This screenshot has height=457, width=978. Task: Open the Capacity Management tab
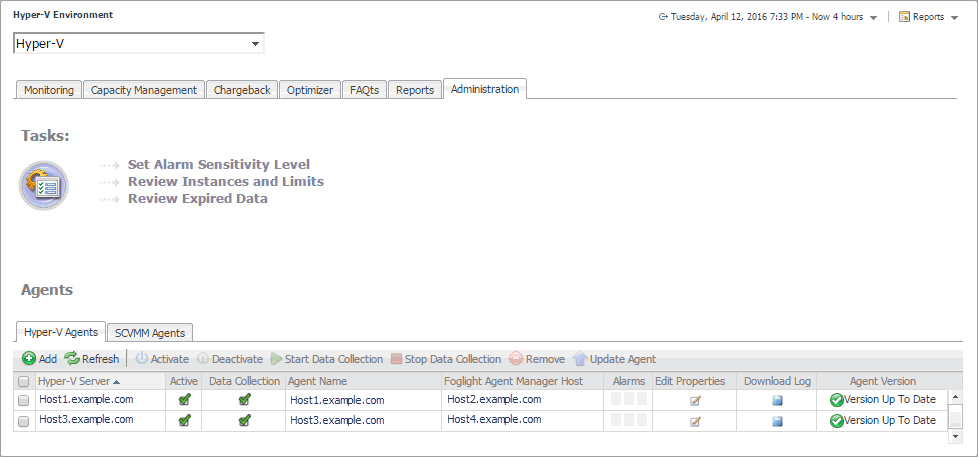click(x=143, y=90)
